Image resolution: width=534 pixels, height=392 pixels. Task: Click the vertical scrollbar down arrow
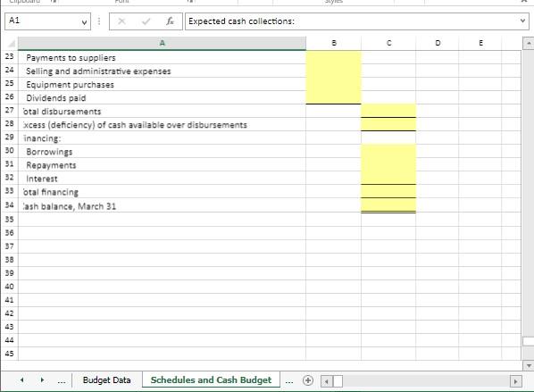click(x=529, y=365)
